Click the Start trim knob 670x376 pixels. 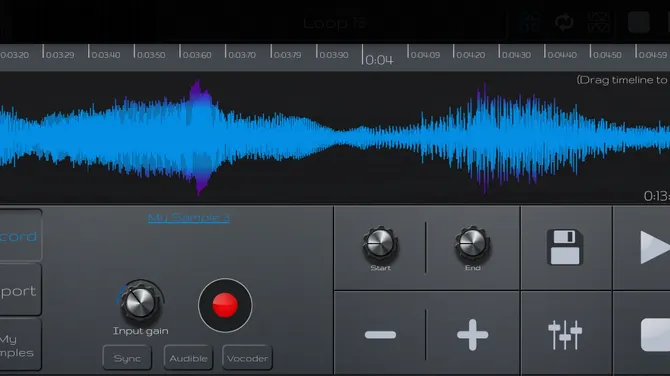coord(380,244)
